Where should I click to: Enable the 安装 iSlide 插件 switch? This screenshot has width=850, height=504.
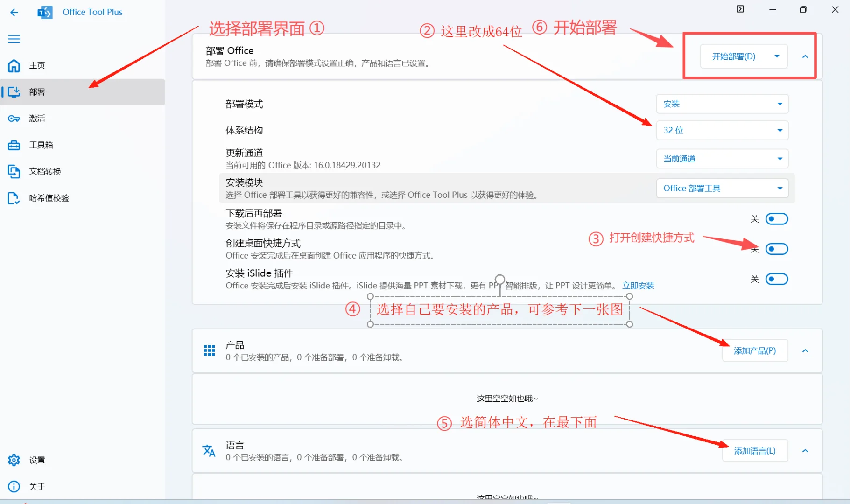pyautogui.click(x=776, y=279)
